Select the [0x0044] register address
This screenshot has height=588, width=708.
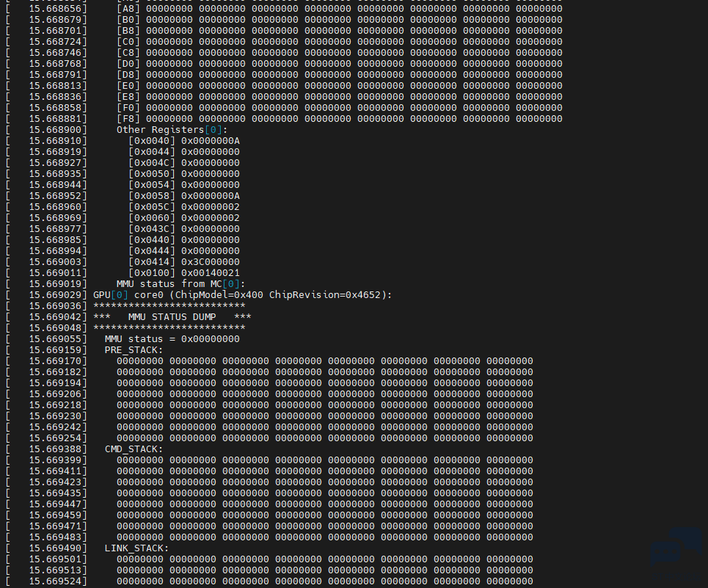pos(152,152)
